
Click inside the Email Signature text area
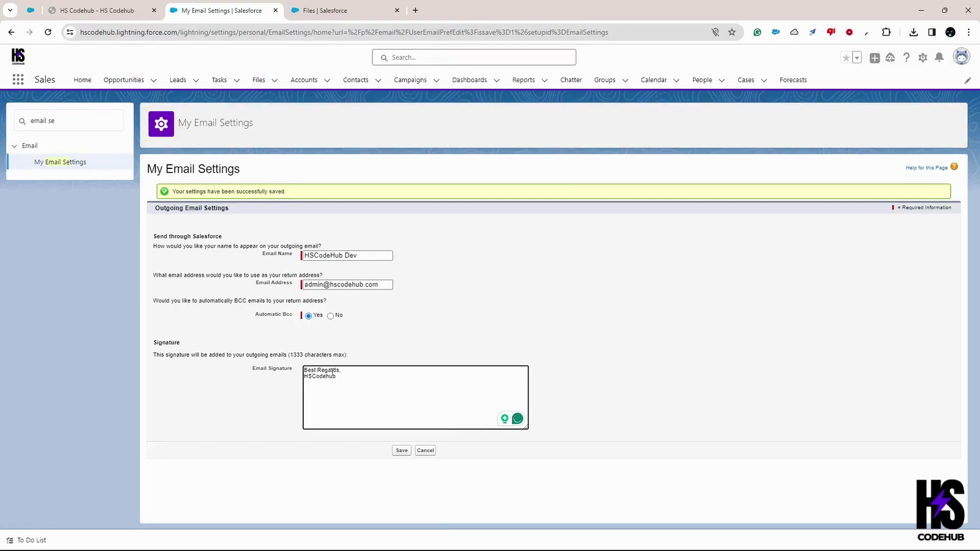click(416, 397)
